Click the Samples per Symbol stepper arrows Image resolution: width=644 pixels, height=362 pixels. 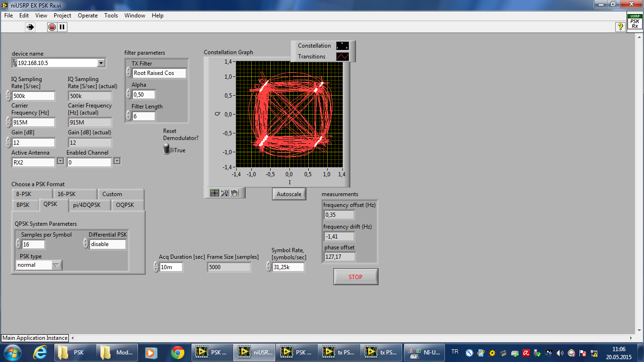tap(18, 244)
